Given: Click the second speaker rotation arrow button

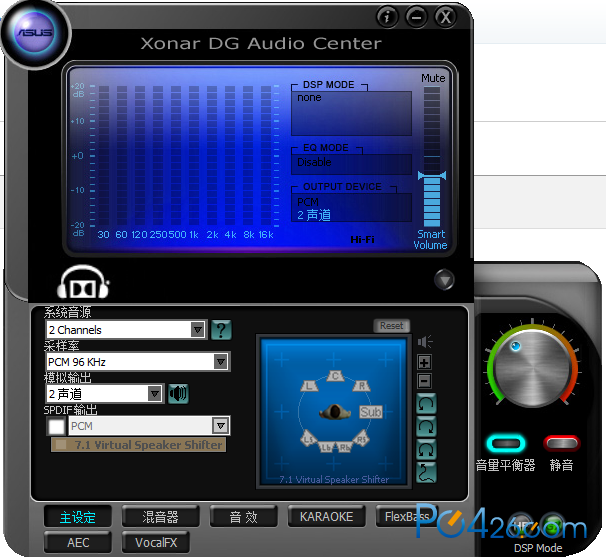Looking at the screenshot, I should pyautogui.click(x=426, y=427).
